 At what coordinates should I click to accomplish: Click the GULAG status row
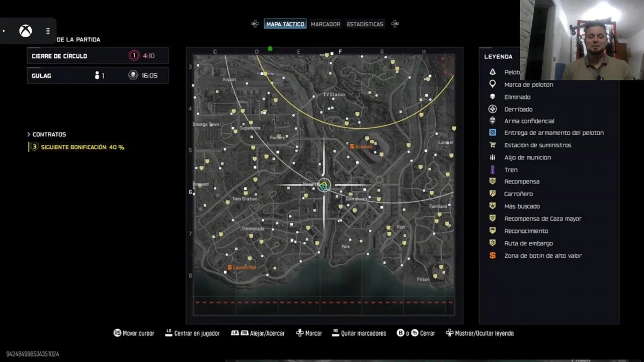(x=98, y=75)
